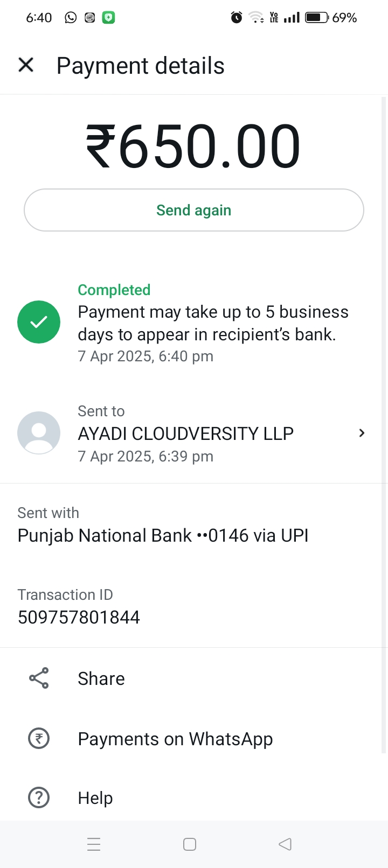
Task: Tap the question mark Help icon
Action: 39,797
